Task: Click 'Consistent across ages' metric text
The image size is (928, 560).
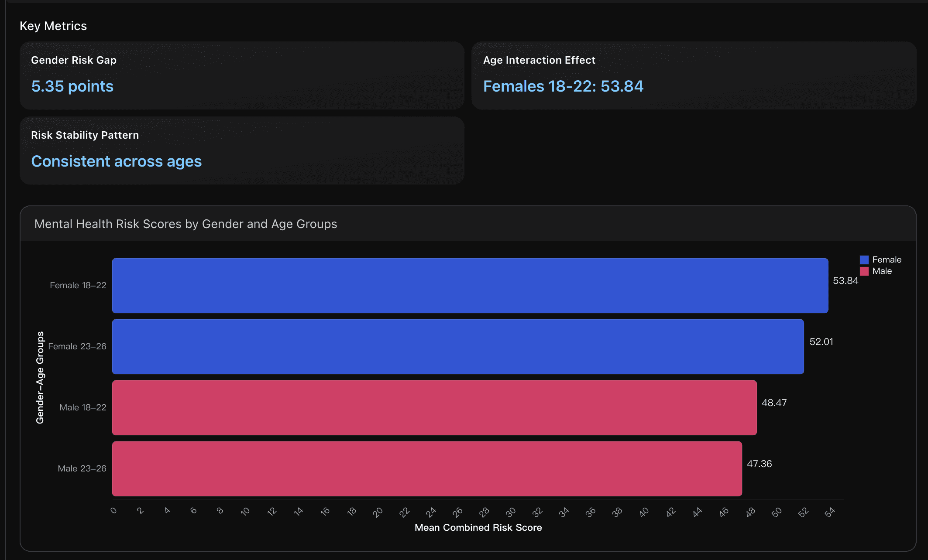Action: [116, 161]
